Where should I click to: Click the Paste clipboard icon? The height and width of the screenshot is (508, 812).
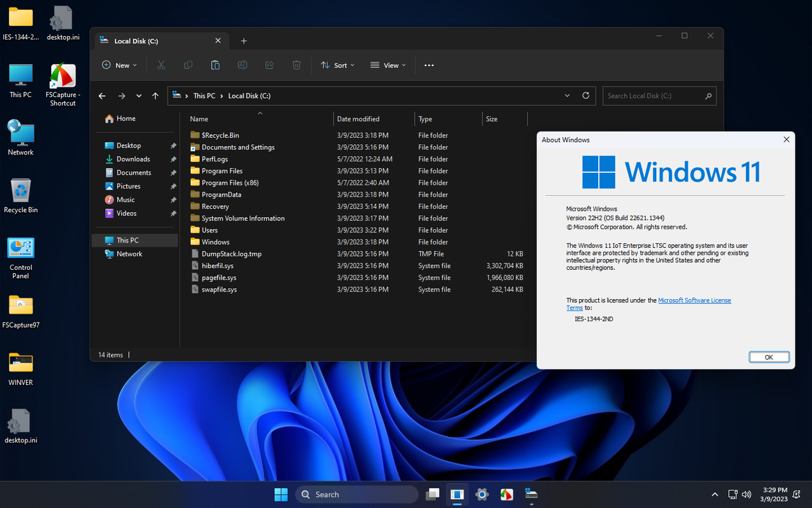[x=215, y=65]
